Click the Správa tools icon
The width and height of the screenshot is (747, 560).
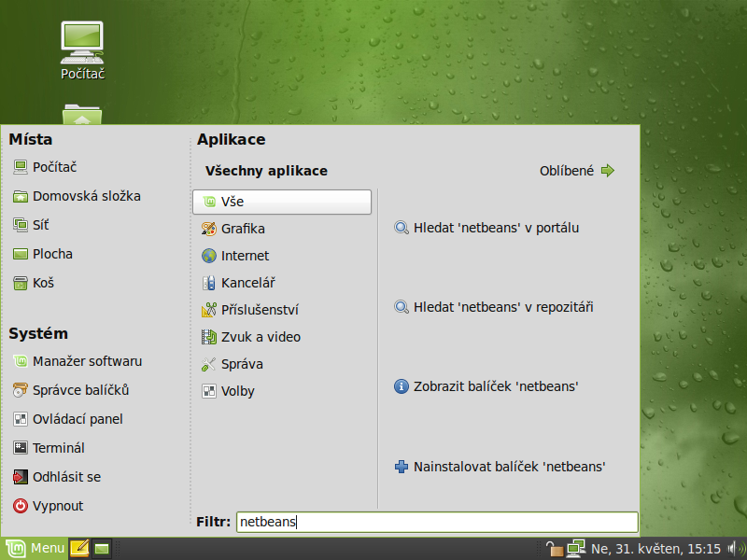pyautogui.click(x=208, y=364)
